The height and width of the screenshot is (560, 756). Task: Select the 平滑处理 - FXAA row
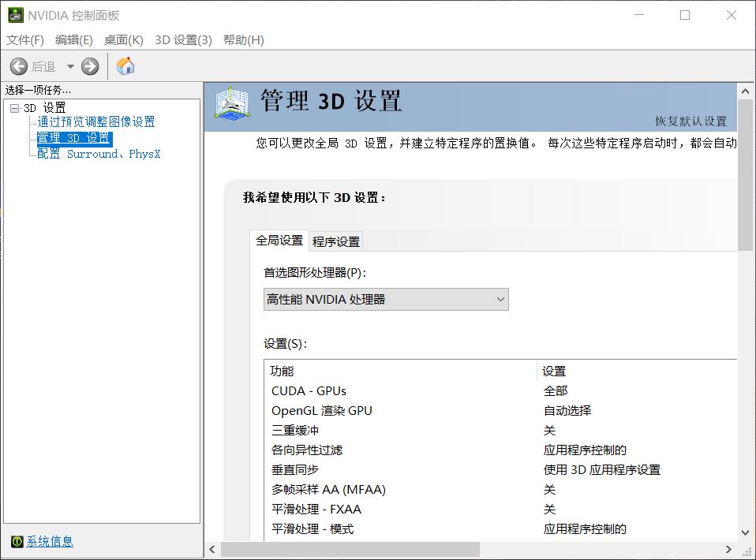[x=500, y=510]
